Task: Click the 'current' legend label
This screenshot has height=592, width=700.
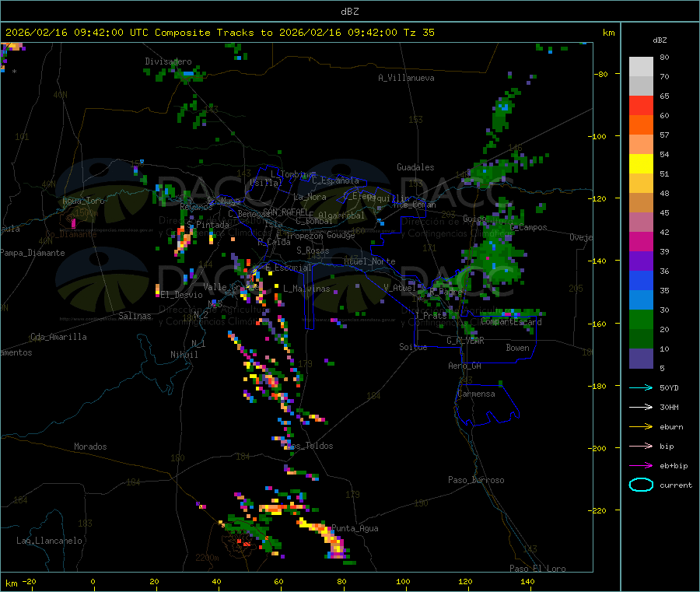Action: click(x=676, y=485)
